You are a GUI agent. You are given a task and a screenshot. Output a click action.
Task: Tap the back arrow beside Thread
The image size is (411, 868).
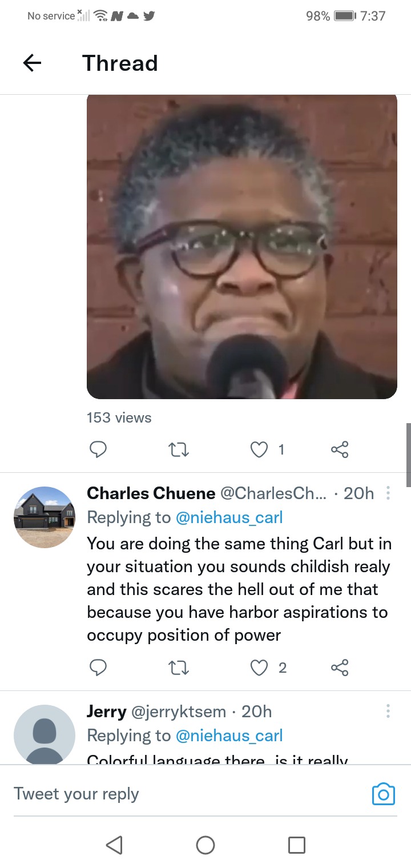point(33,63)
